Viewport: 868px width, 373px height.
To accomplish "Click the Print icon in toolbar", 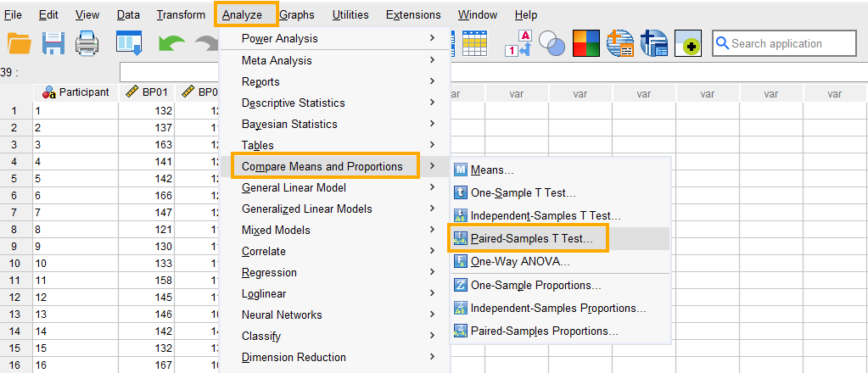I will coord(88,43).
